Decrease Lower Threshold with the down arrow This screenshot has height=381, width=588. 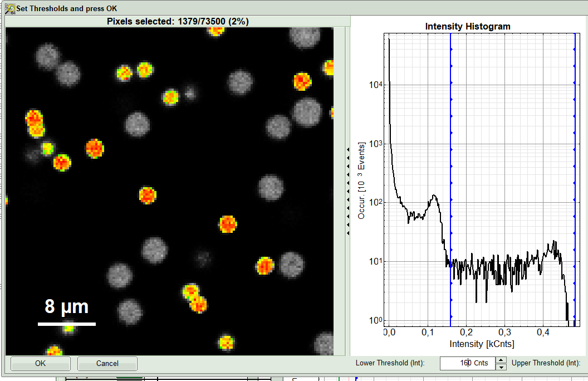coord(501,367)
